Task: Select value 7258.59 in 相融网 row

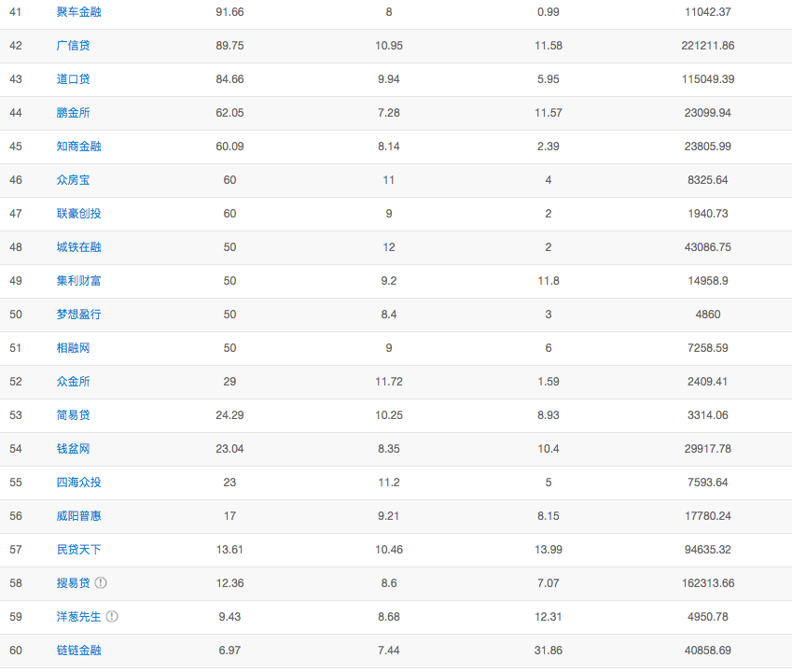Action: [x=708, y=347]
